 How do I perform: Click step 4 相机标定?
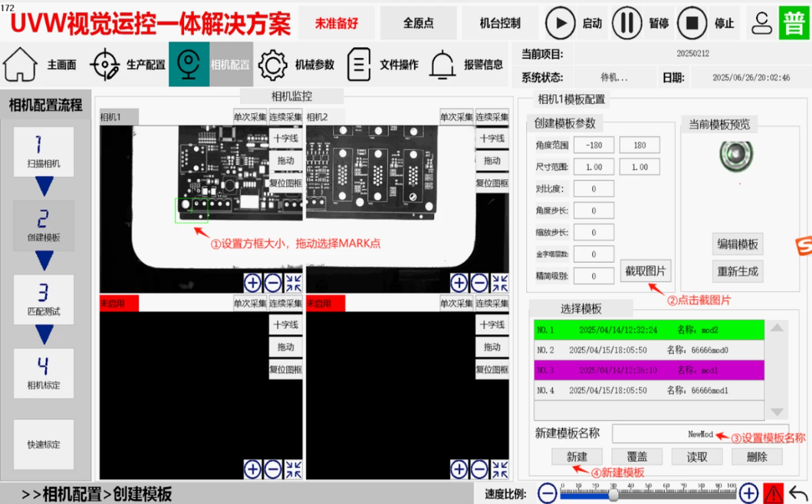pyautogui.click(x=44, y=374)
